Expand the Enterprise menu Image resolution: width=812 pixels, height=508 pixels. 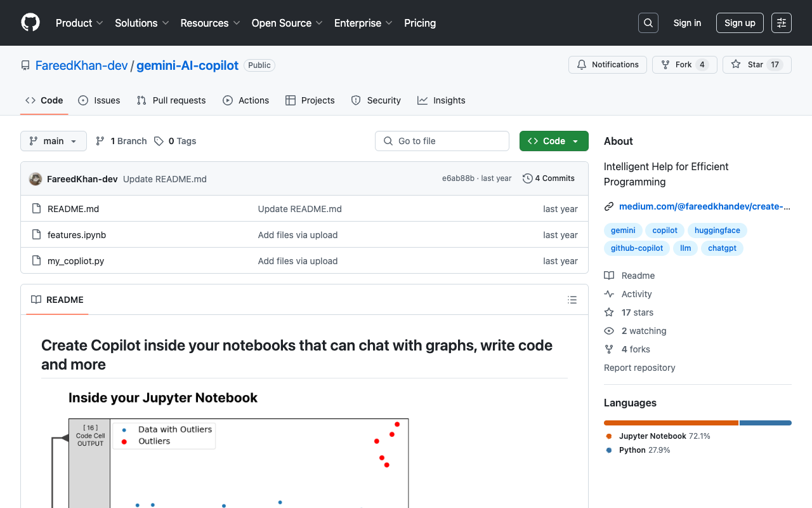coord(363,23)
